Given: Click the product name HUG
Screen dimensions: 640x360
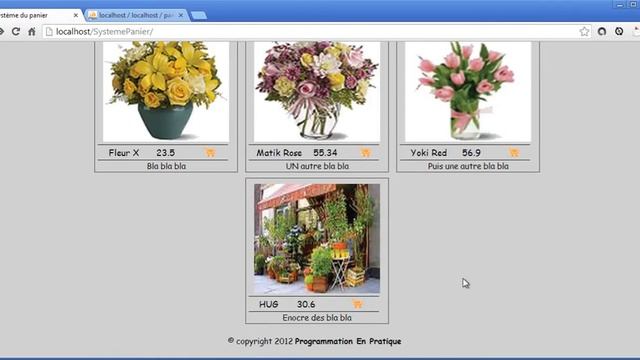Looking at the screenshot, I should [269, 304].
